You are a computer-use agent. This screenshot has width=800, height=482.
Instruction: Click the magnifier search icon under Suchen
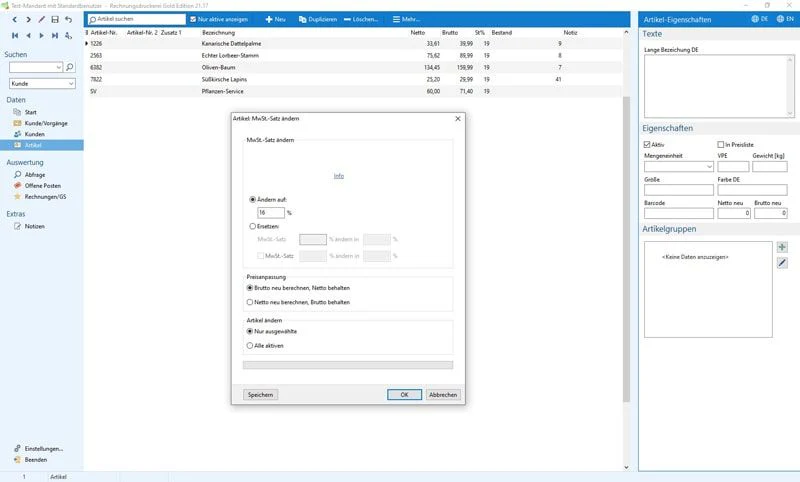pyautogui.click(x=69, y=68)
